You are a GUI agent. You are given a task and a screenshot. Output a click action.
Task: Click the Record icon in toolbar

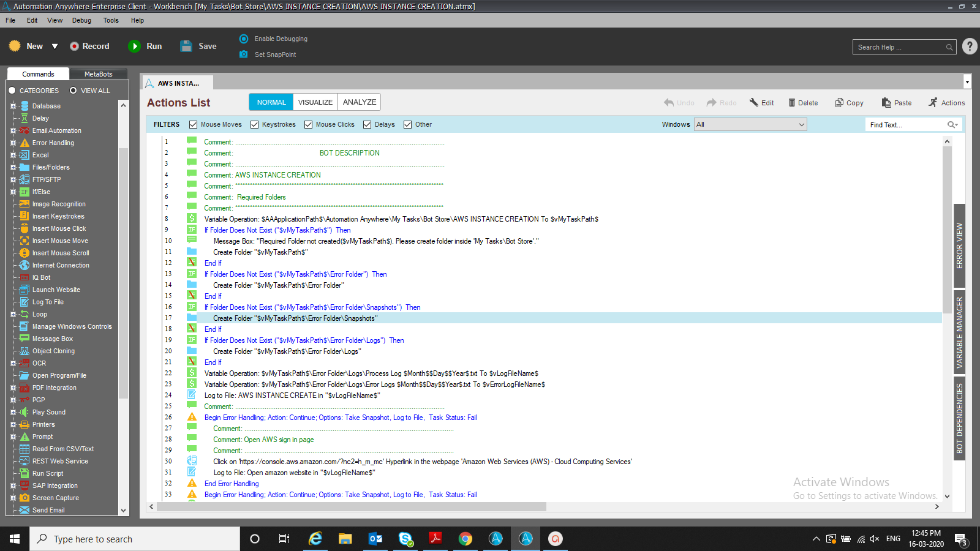74,47
